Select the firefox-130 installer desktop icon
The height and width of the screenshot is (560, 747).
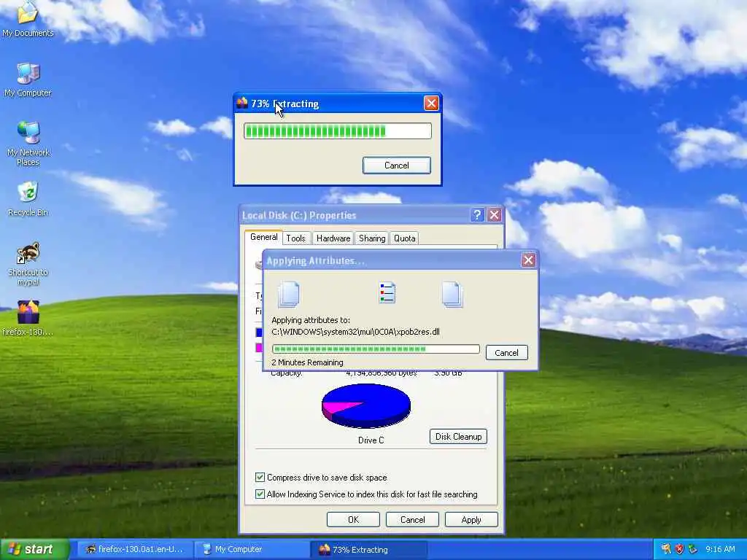[x=28, y=318]
